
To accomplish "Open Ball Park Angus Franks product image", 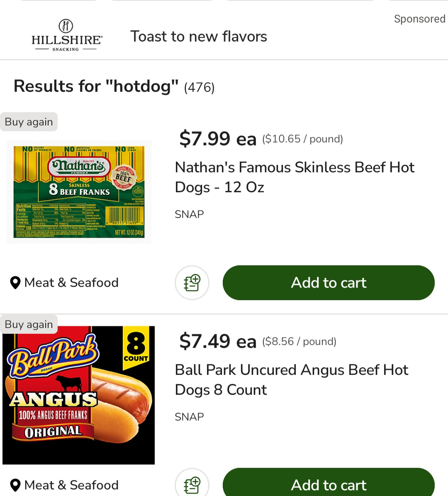I will pyautogui.click(x=79, y=395).
